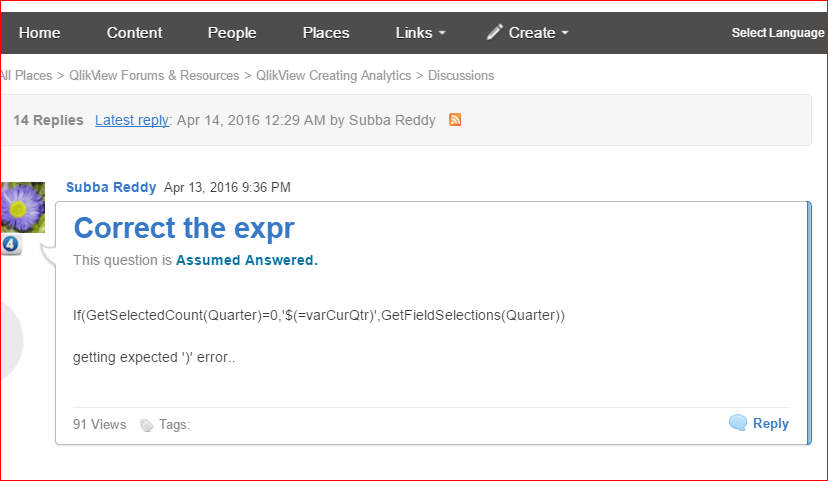The image size is (828, 481).
Task: Navigate to Places
Action: point(326,33)
